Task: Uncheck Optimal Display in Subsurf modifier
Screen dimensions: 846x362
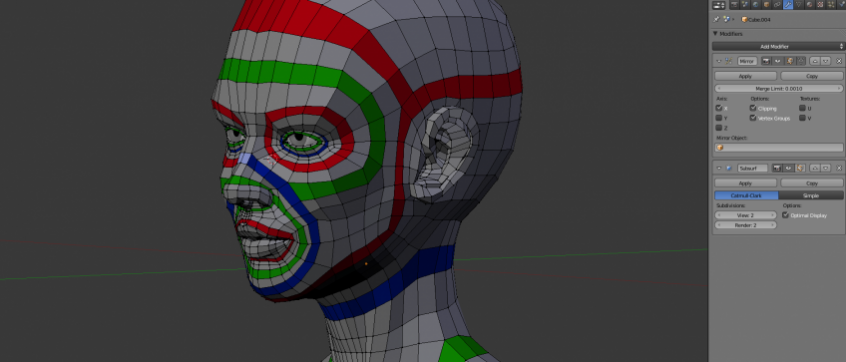Action: (x=786, y=215)
